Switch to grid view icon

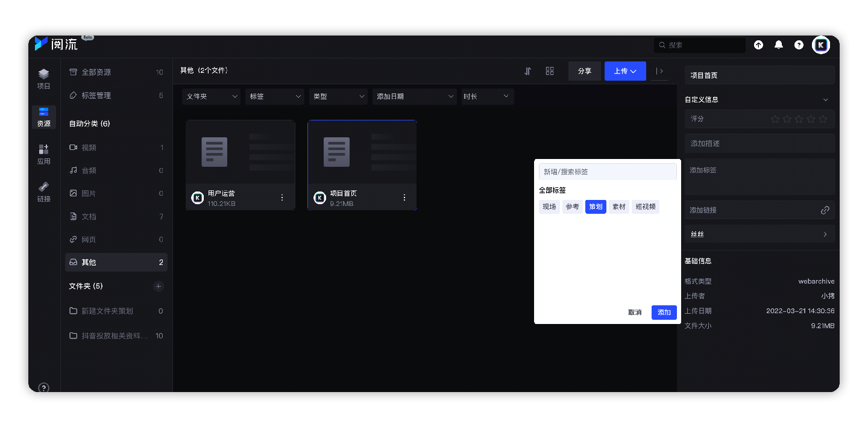550,71
